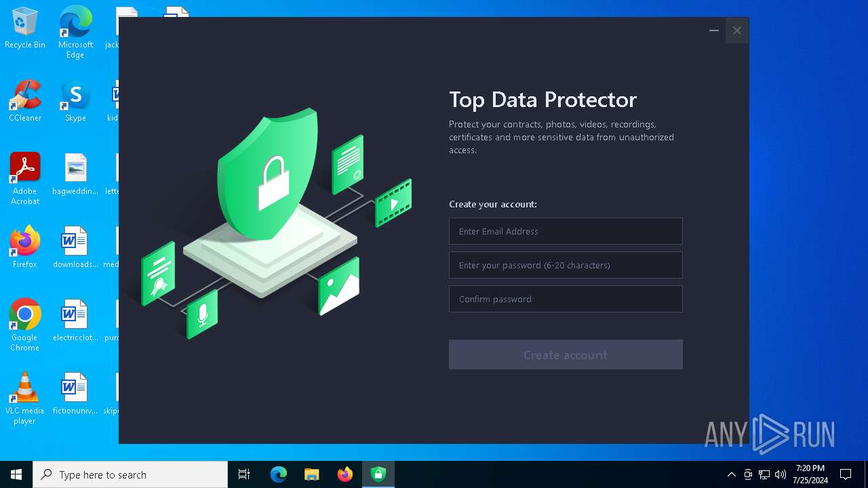Image resolution: width=868 pixels, height=488 pixels.
Task: Open Firefox desktop shortcut
Action: (25, 248)
